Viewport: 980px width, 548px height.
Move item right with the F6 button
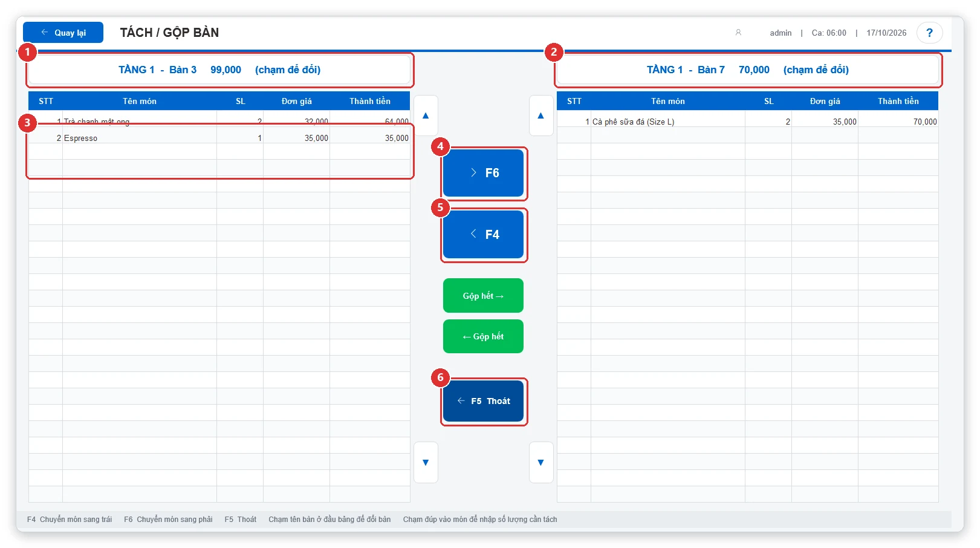(x=483, y=173)
